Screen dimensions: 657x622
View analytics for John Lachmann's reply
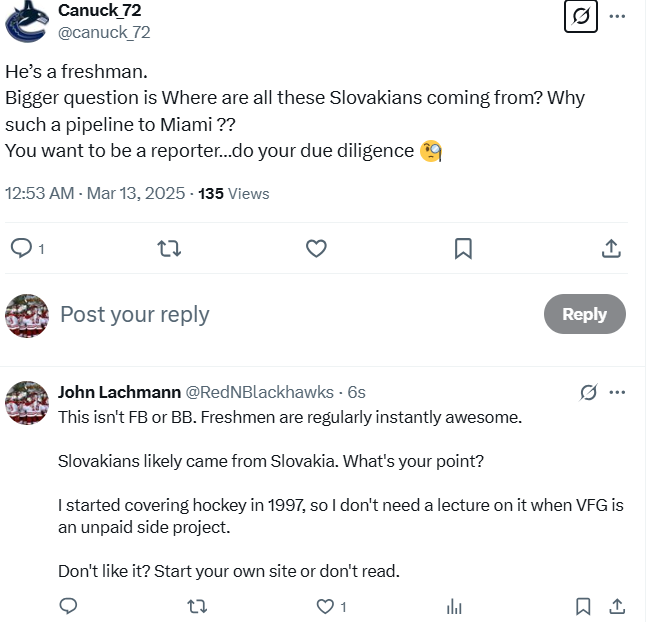click(x=455, y=605)
